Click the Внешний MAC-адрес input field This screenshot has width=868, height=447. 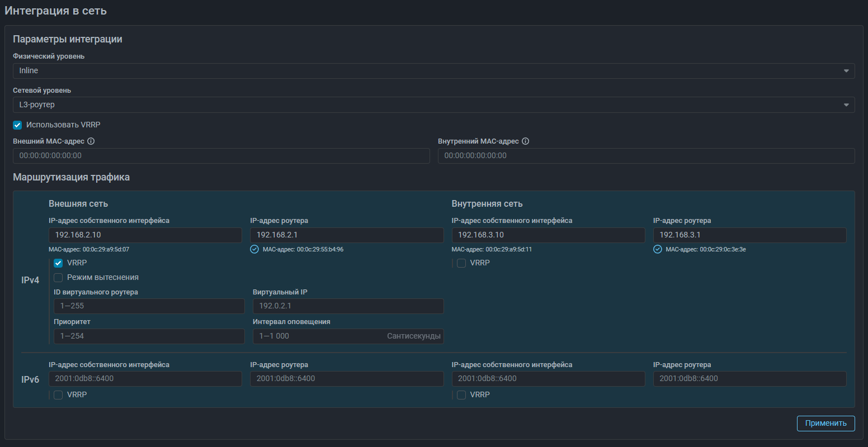pyautogui.click(x=221, y=156)
